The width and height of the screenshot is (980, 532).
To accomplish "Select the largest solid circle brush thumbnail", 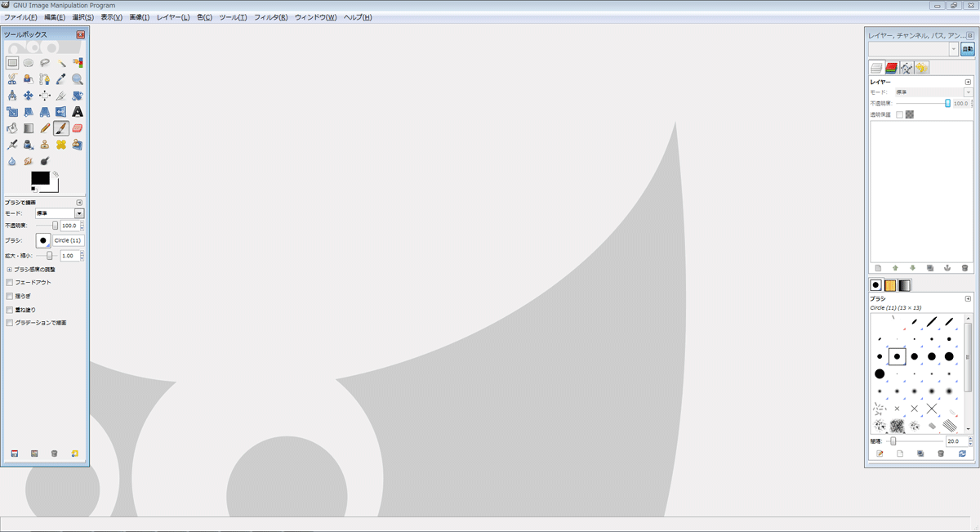I will pos(880,373).
